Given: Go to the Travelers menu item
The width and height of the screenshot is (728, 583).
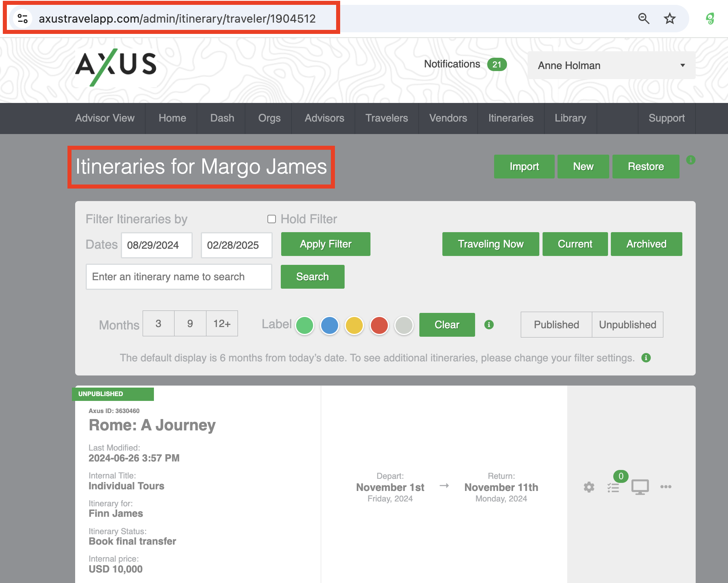Looking at the screenshot, I should coord(387,118).
